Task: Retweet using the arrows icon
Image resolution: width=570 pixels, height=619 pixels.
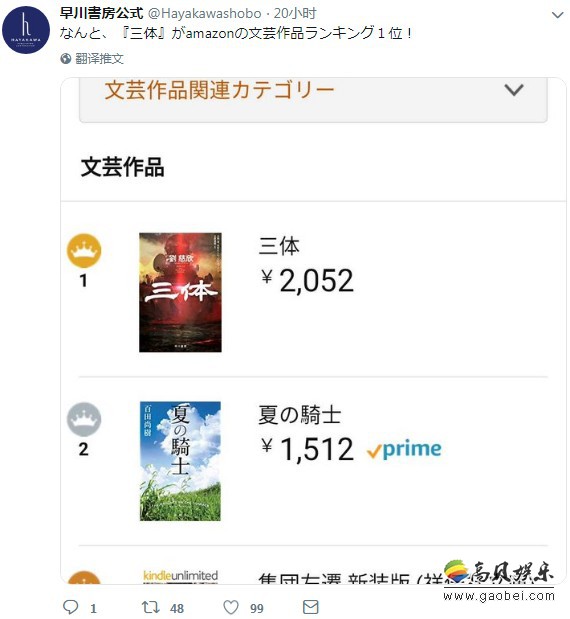Action: click(150, 607)
